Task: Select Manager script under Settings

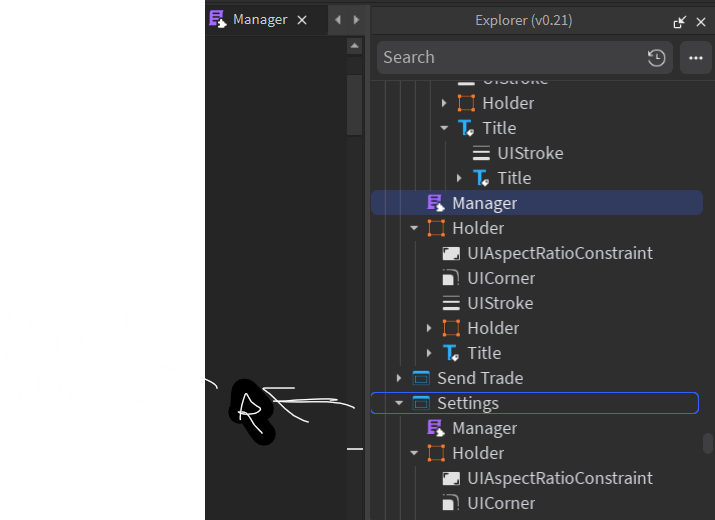Action: (484, 428)
